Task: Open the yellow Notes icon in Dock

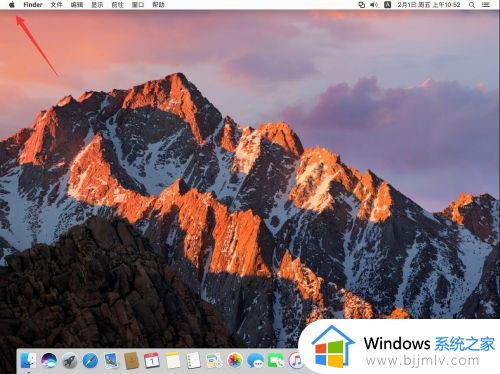Action: 173,361
